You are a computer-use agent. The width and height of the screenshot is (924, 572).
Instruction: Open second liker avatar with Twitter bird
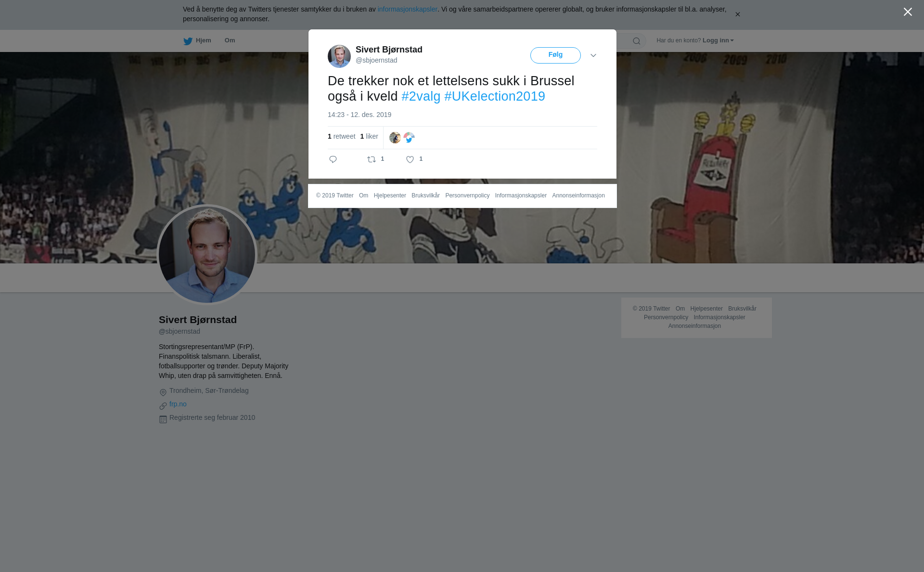click(x=409, y=138)
